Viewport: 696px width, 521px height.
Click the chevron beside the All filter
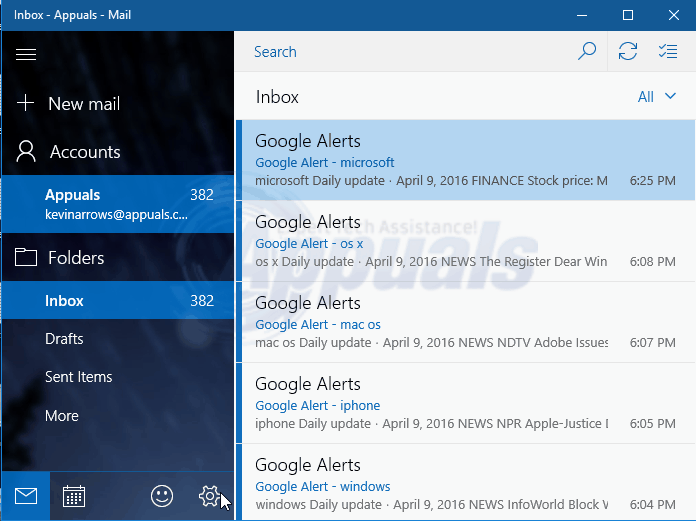tap(670, 96)
